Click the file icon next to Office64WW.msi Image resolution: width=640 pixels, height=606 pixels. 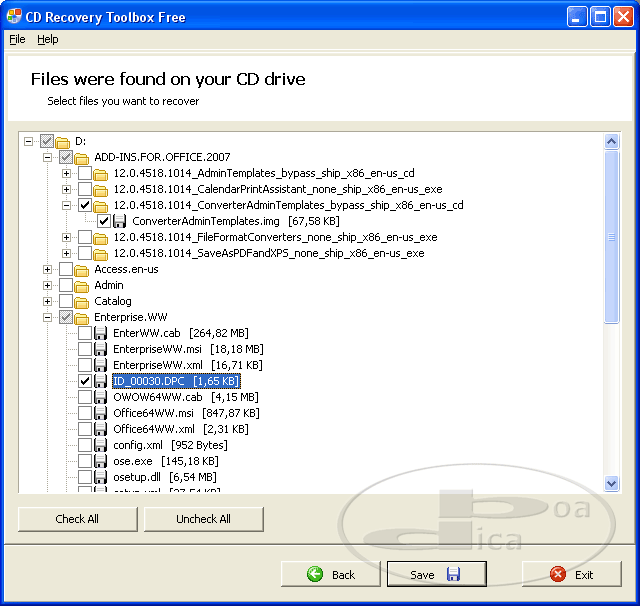pyautogui.click(x=100, y=413)
